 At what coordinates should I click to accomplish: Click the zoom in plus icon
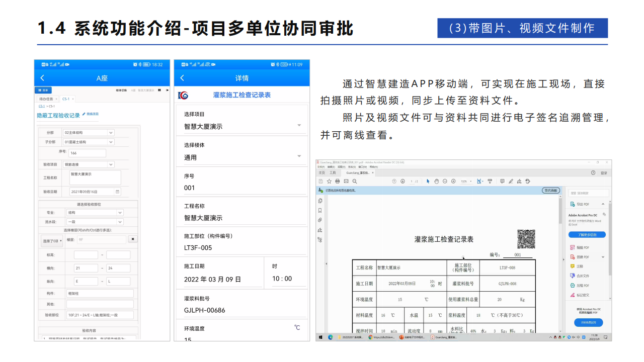point(453,181)
